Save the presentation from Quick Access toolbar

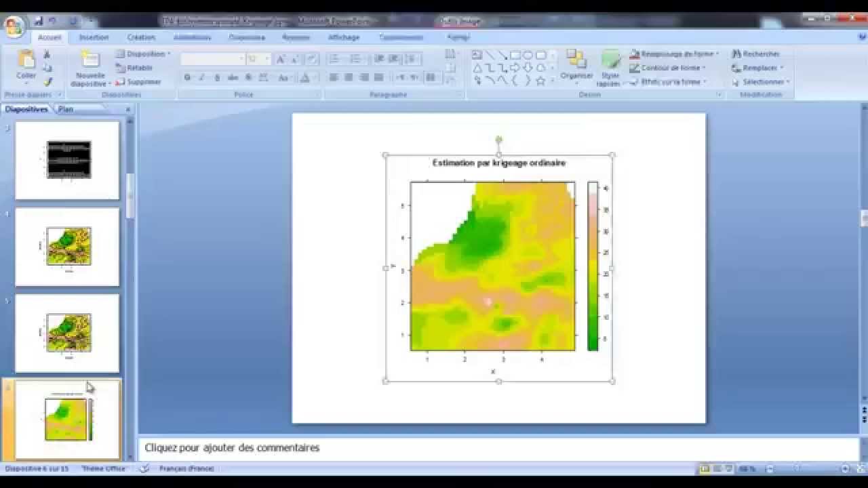coord(39,21)
